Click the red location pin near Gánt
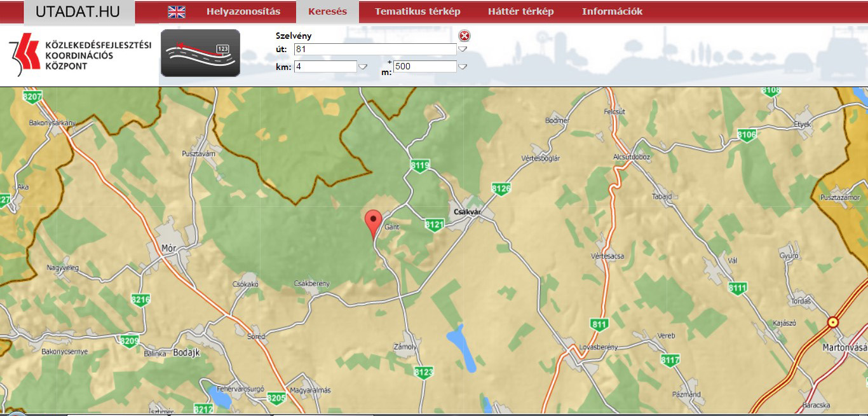This screenshot has width=868, height=416. [373, 222]
